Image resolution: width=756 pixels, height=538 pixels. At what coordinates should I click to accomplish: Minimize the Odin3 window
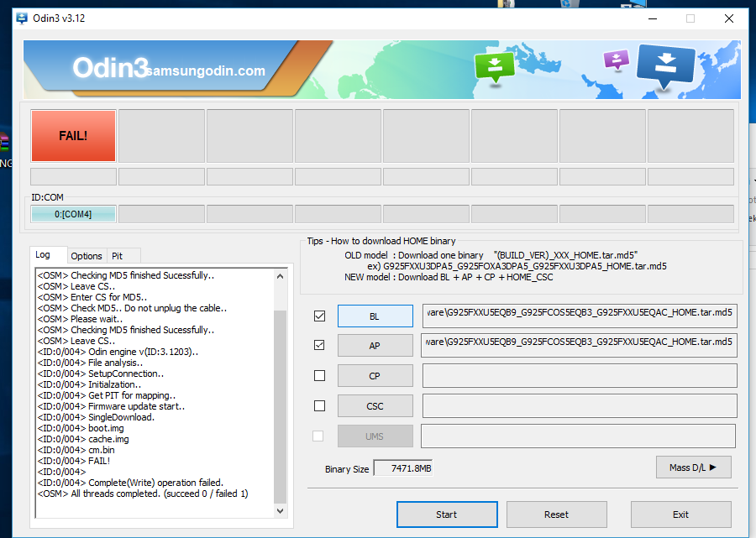tap(653, 18)
